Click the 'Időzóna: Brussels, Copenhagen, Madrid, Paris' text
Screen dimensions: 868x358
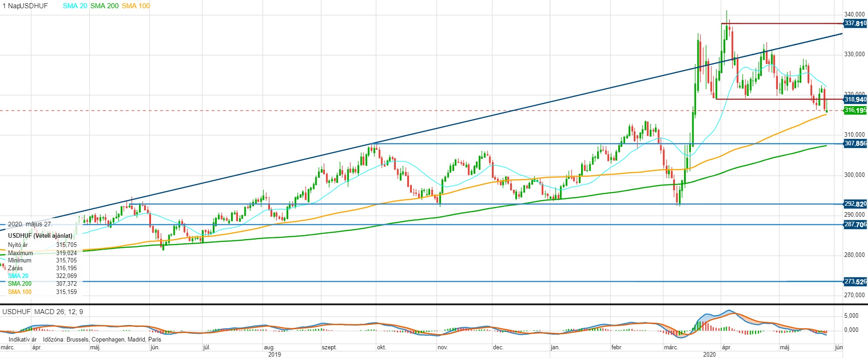click(x=102, y=340)
